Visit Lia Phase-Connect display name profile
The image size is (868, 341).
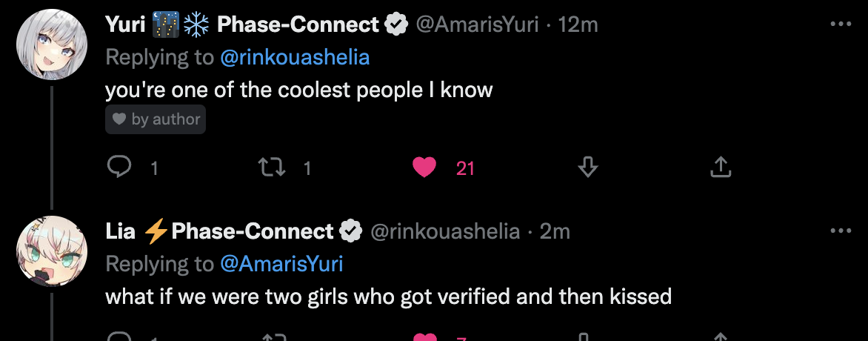tap(220, 231)
